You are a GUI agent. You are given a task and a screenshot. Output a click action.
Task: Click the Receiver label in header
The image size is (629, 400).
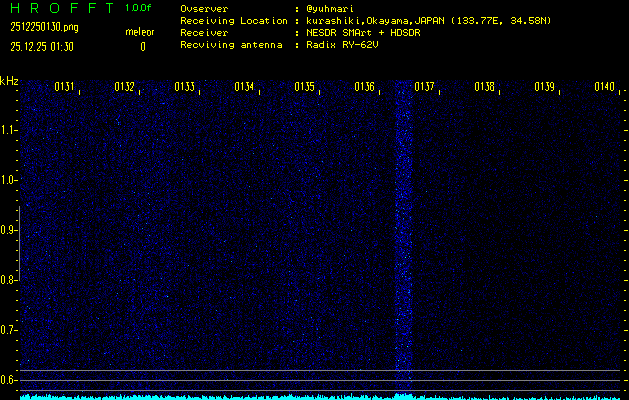tap(204, 32)
